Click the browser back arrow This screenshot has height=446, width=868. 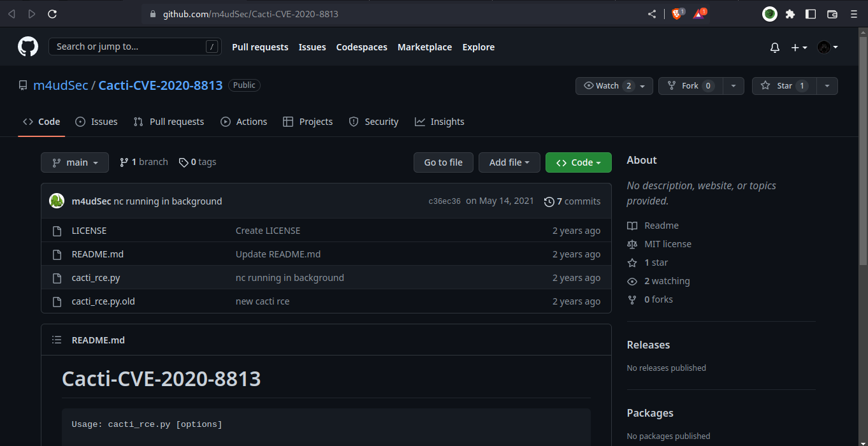11,13
